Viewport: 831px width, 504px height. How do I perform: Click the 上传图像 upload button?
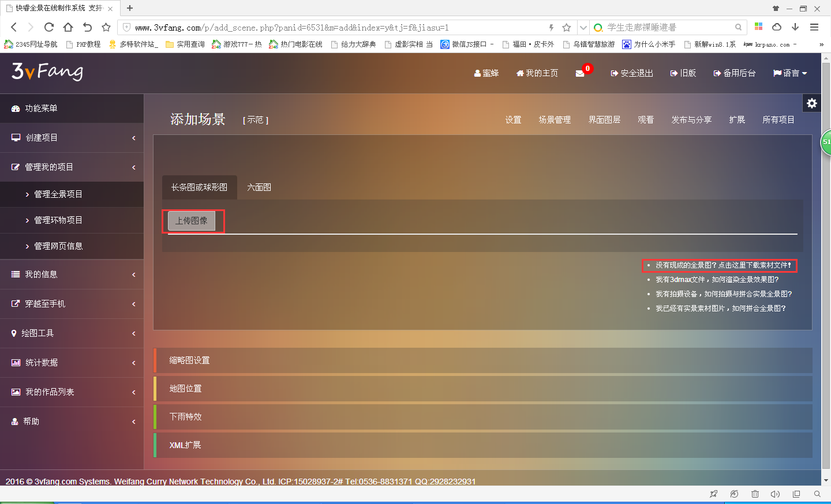(192, 221)
